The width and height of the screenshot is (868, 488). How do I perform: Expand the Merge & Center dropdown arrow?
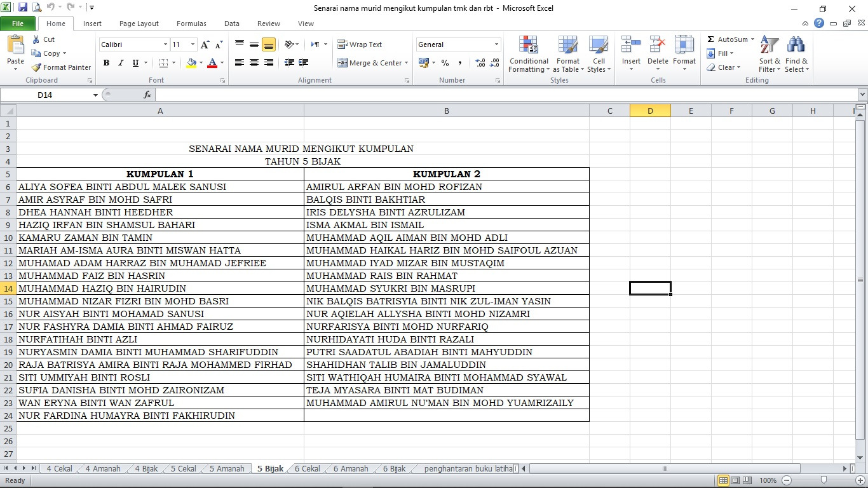pos(407,63)
